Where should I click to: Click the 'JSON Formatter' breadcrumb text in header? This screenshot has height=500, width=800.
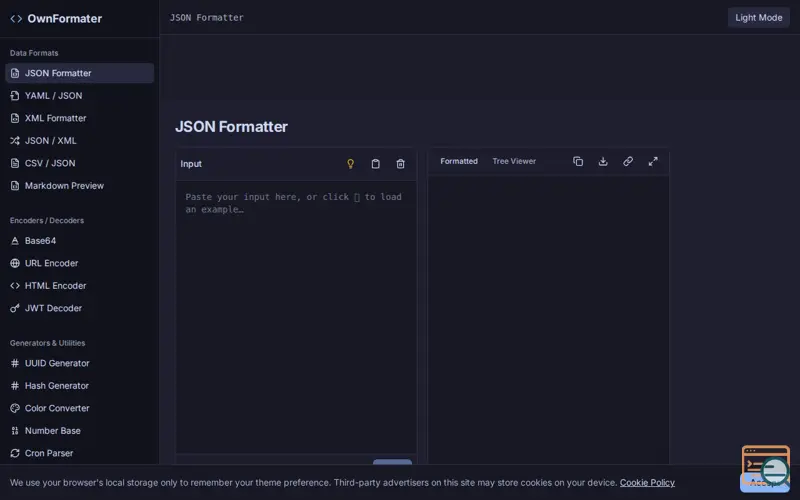[x=207, y=17]
